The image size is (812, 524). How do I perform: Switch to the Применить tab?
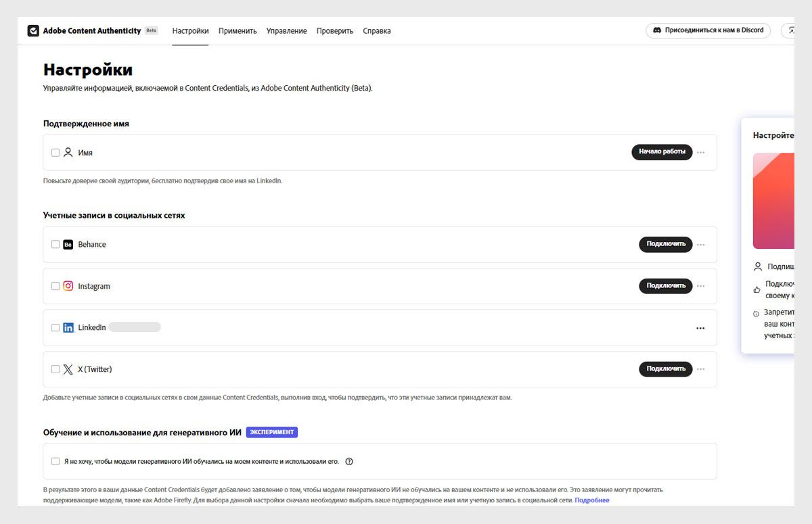tap(238, 31)
